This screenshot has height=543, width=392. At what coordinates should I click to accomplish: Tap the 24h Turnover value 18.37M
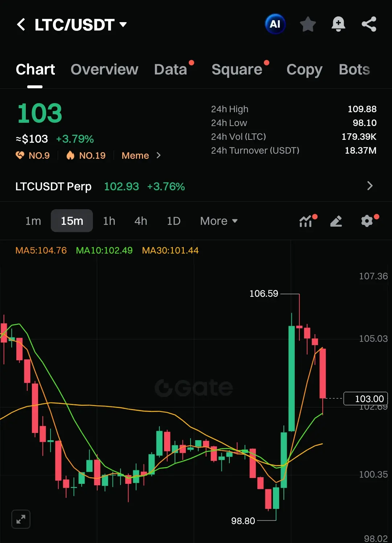[360, 150]
